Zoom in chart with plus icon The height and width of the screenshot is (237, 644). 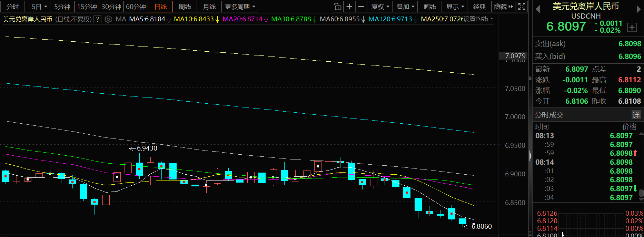click(349, 7)
